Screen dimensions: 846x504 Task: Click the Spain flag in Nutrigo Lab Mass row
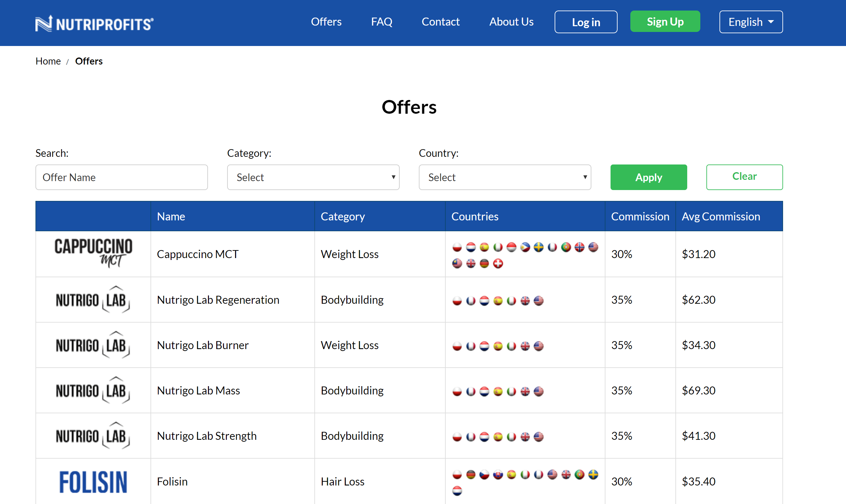click(x=498, y=391)
